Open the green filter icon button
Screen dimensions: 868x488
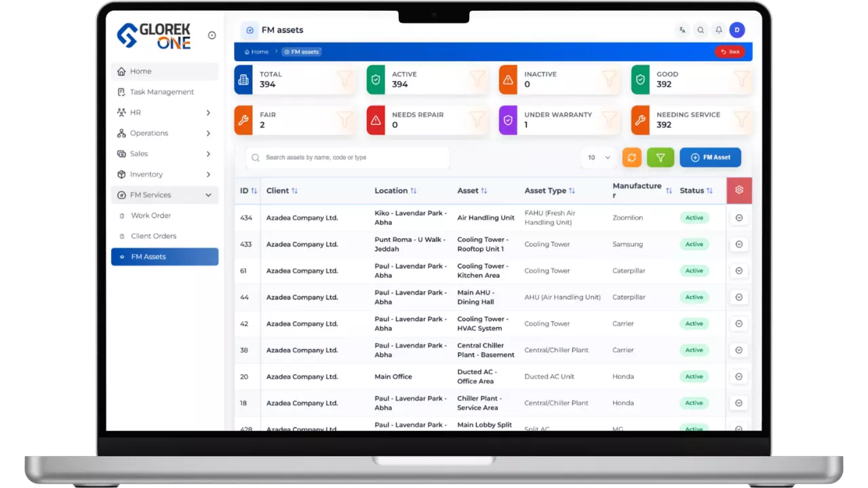click(x=660, y=157)
